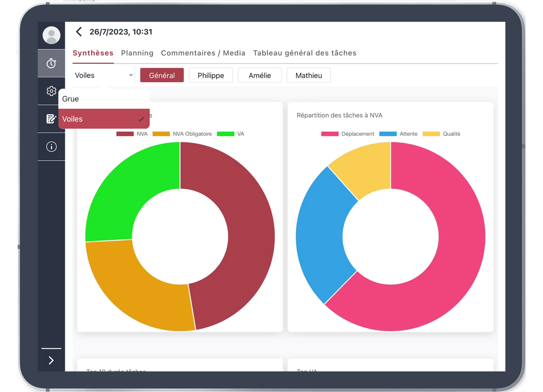Select Grue from the dropdown list
543x392 pixels.
click(x=70, y=99)
